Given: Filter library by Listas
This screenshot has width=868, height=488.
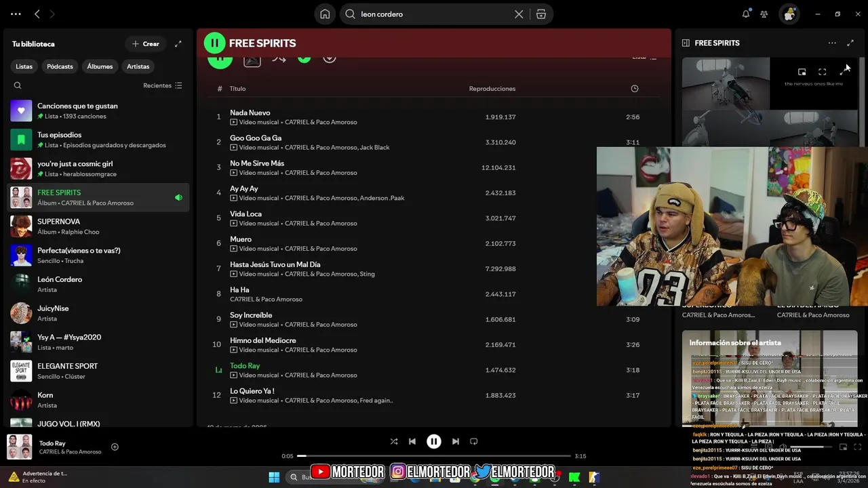Looking at the screenshot, I should coord(24,66).
